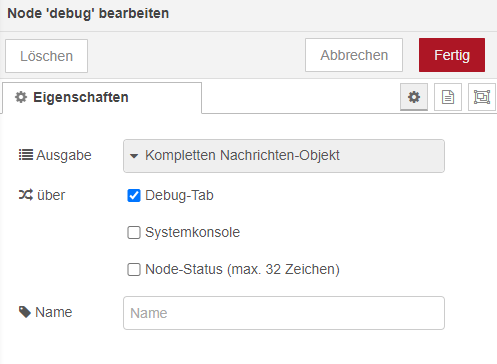Focus the Name input field
This screenshot has height=364, width=497.
[x=284, y=313]
